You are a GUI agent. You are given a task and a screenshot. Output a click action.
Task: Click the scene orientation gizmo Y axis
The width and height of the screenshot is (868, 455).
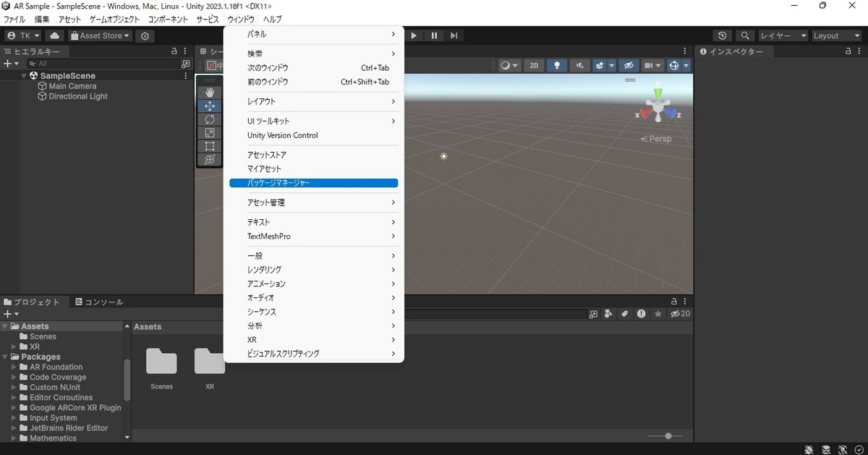pos(658,94)
